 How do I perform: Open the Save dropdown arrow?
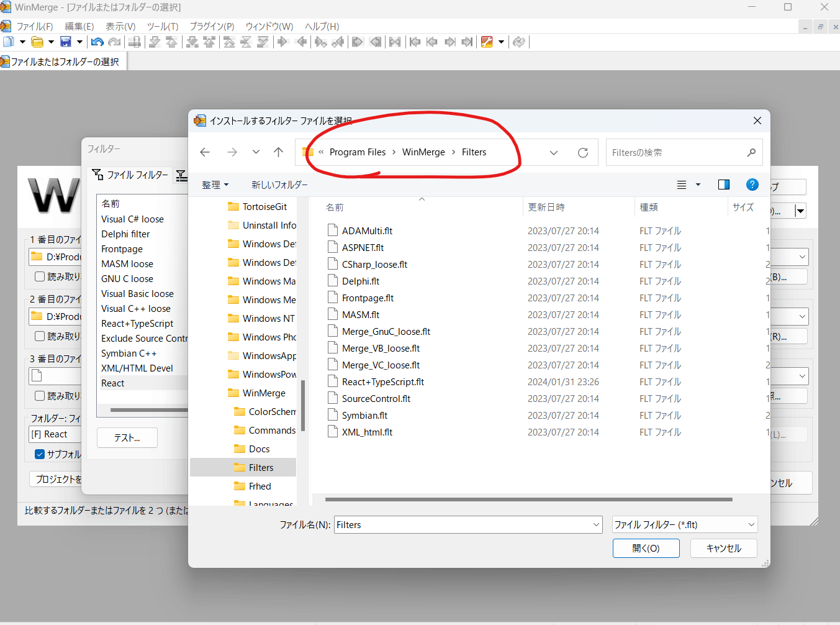click(79, 42)
